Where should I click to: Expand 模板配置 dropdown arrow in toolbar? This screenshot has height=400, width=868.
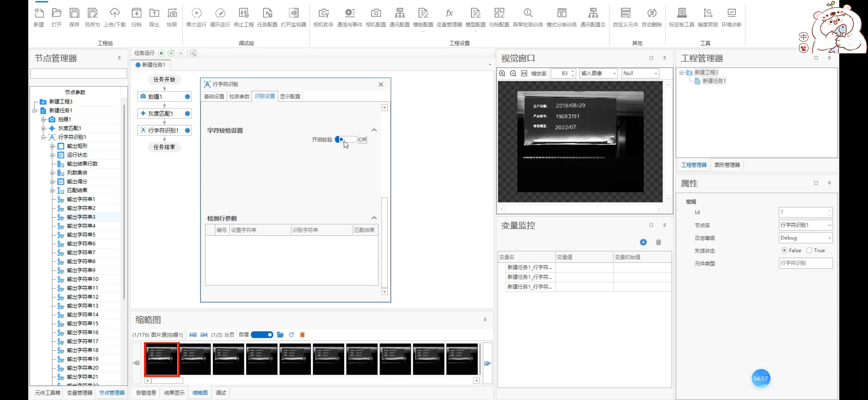[x=423, y=31]
